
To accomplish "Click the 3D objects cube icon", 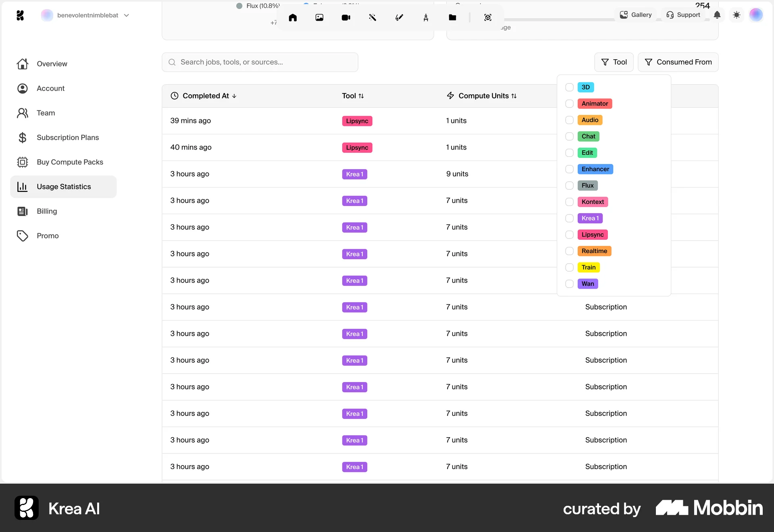I will tap(488, 18).
